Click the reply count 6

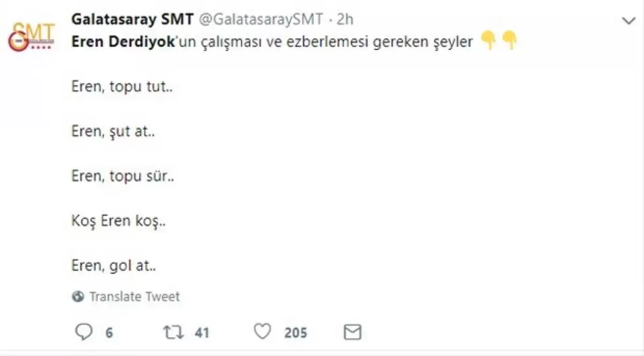[x=109, y=333]
